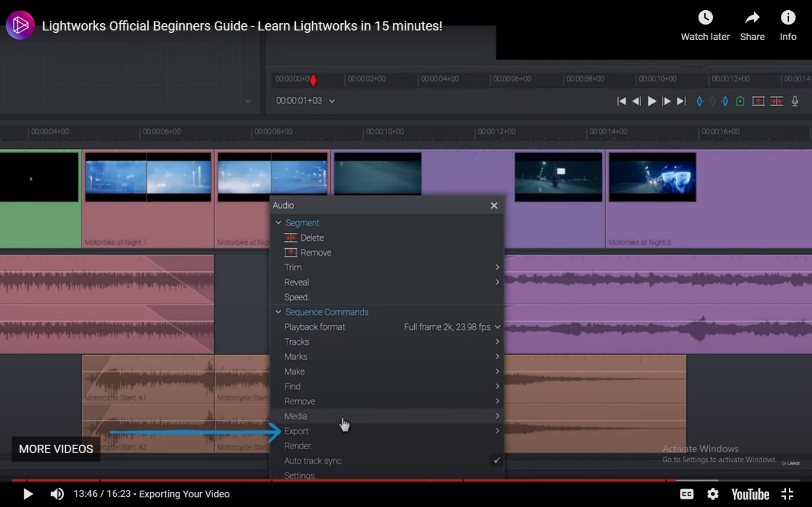Viewport: 812px width, 507px height.
Task: Mute the video with the speaker icon
Action: [x=57, y=494]
